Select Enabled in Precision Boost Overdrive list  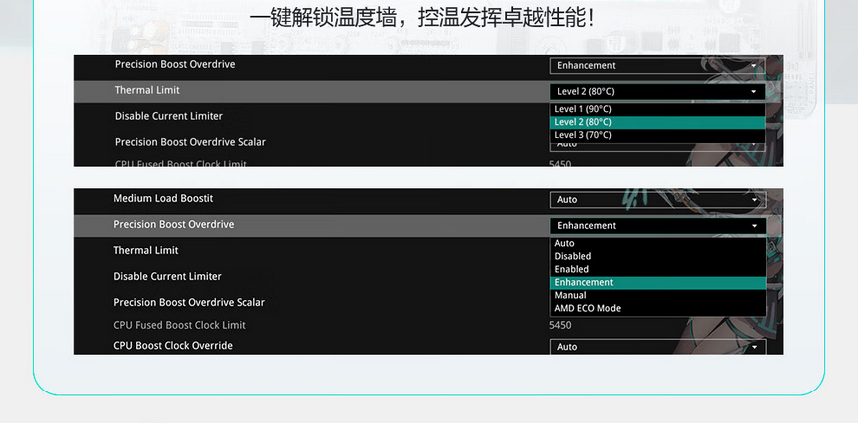click(x=658, y=269)
